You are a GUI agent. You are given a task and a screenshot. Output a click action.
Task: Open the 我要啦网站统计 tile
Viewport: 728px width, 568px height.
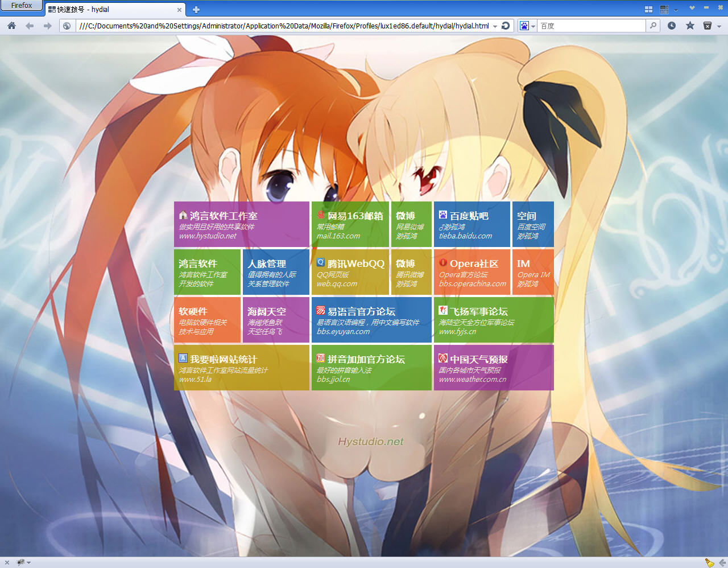242,368
